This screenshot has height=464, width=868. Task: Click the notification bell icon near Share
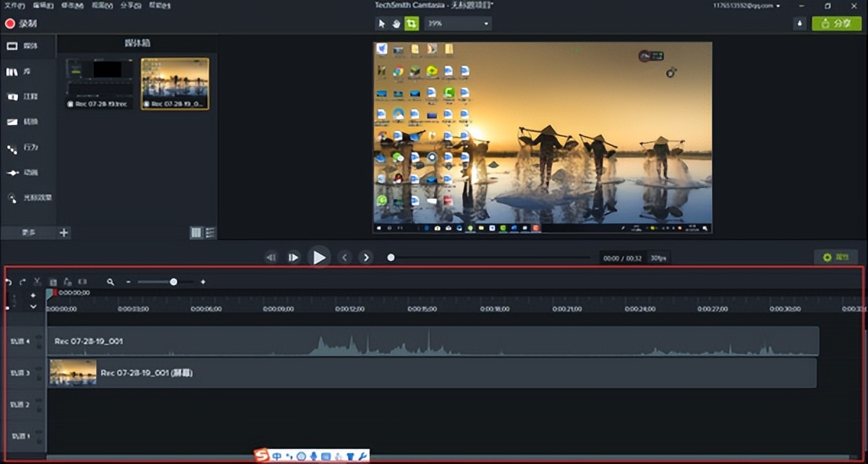[x=799, y=23]
